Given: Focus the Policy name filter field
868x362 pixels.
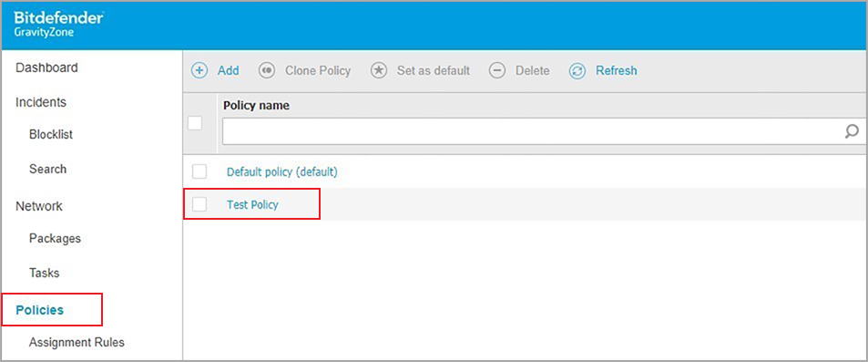Looking at the screenshot, I should click(543, 131).
